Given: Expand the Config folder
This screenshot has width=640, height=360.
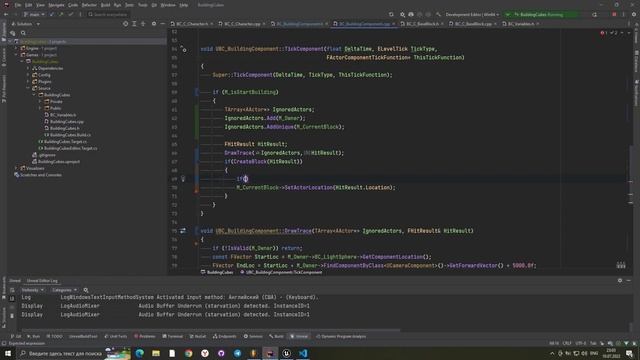Looking at the screenshot, I should 28,75.
